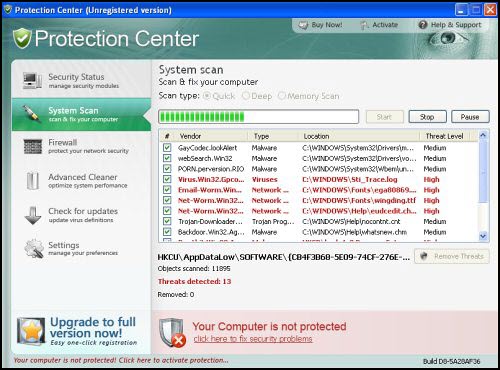Click the Security Status computer icon
The image size is (500, 370).
(x=32, y=81)
